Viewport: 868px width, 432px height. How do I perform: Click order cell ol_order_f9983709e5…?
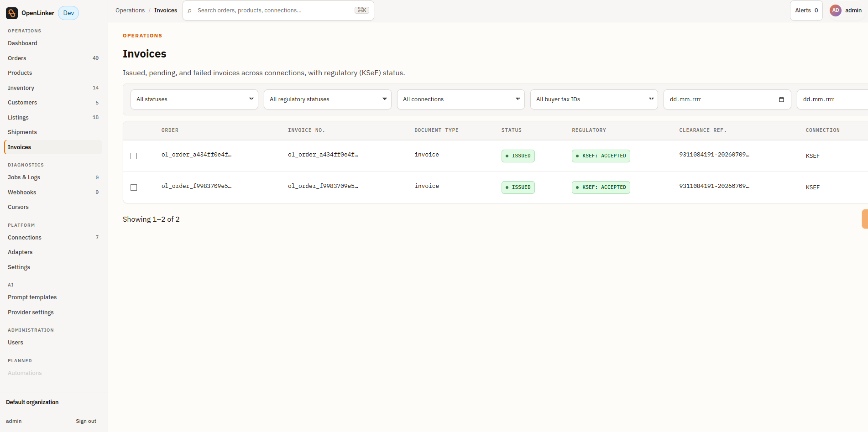click(x=196, y=186)
